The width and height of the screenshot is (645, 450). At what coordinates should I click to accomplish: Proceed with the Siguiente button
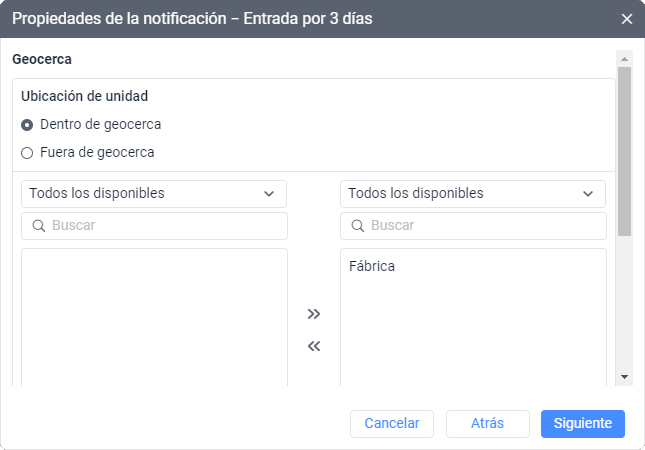[x=582, y=423]
